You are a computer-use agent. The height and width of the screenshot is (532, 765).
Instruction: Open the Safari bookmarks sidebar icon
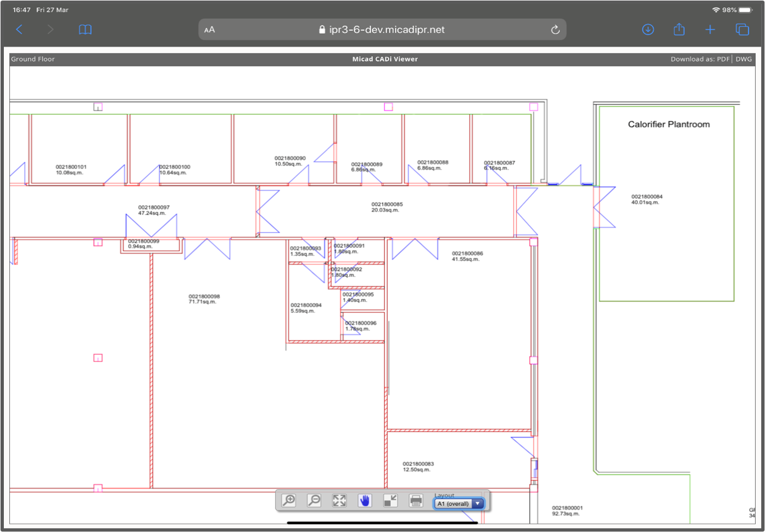(85, 30)
